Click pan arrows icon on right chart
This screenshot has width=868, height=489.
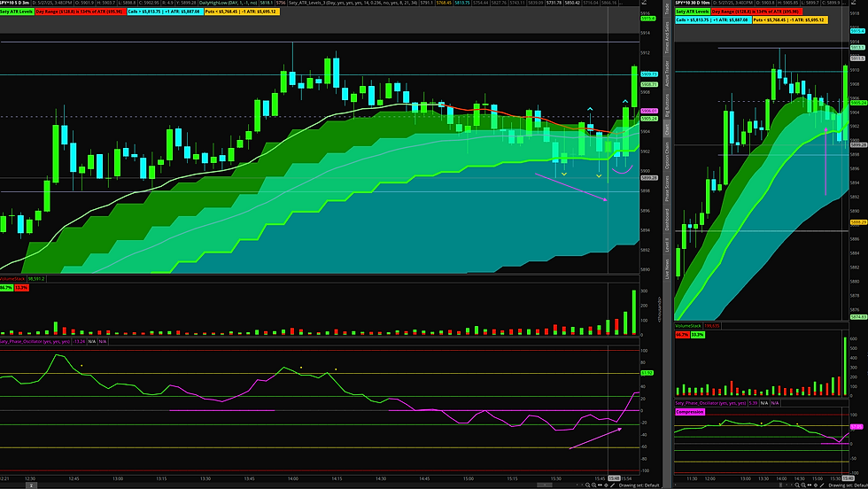point(810,485)
